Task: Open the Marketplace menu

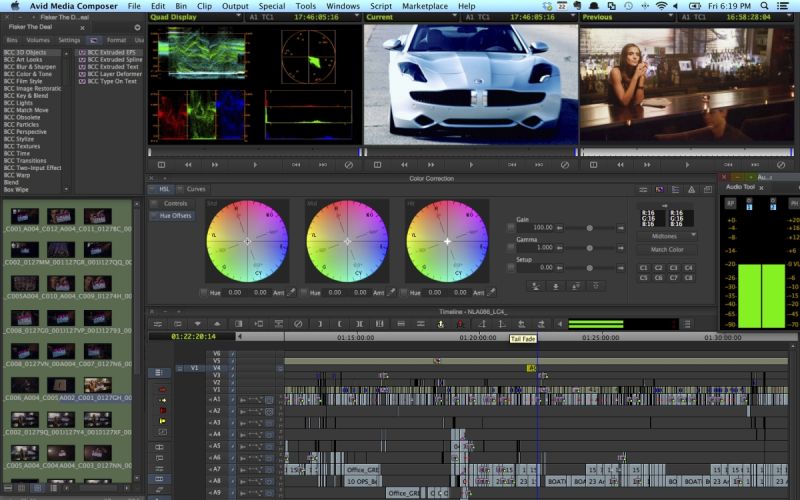Action: coord(424,6)
